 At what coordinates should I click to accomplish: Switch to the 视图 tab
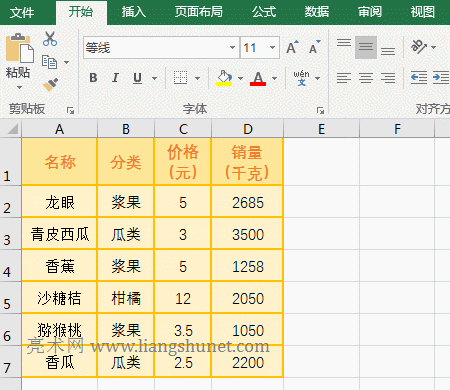point(423,12)
